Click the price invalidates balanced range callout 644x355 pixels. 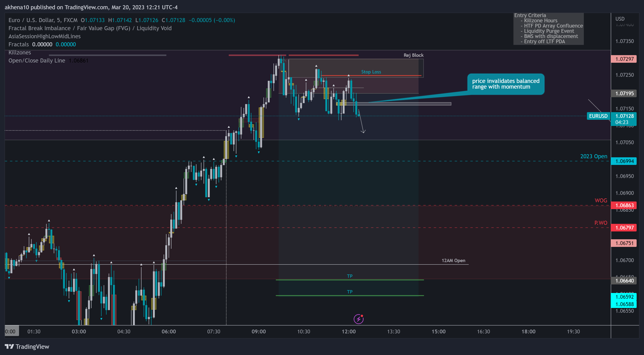(x=506, y=84)
